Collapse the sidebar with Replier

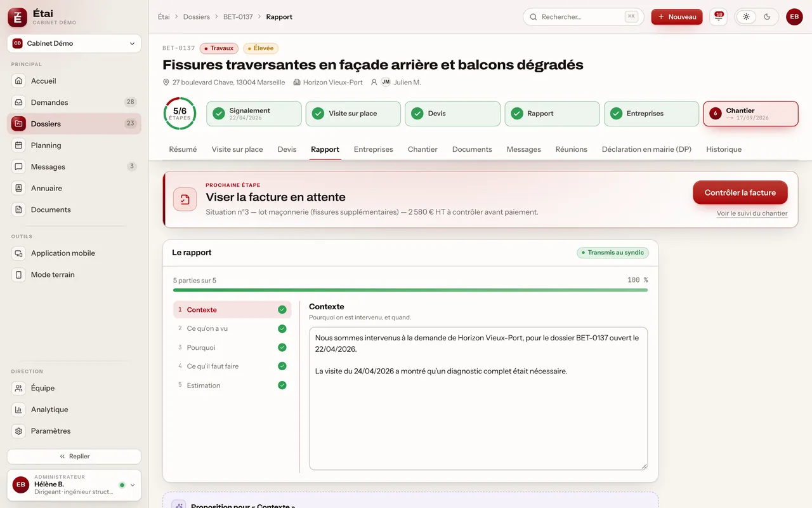coord(74,457)
